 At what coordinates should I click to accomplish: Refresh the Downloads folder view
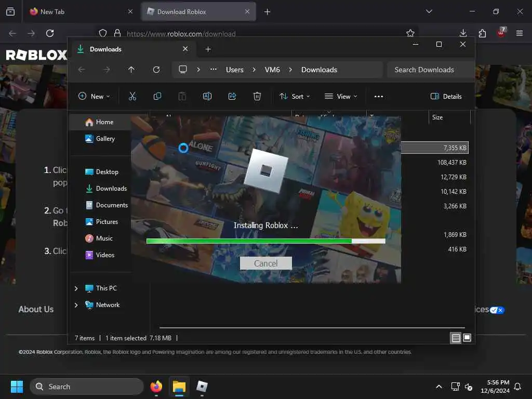(x=156, y=70)
